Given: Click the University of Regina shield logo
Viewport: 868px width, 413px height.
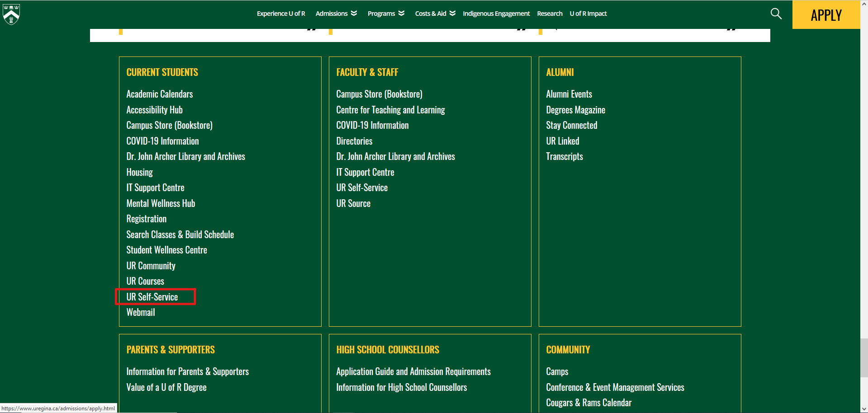Looking at the screenshot, I should coord(11,14).
